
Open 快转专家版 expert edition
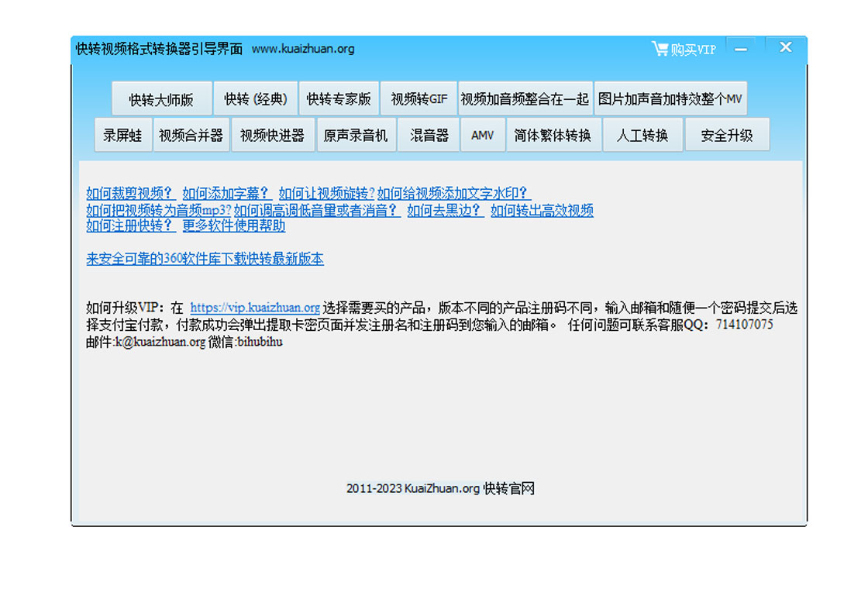click(339, 99)
